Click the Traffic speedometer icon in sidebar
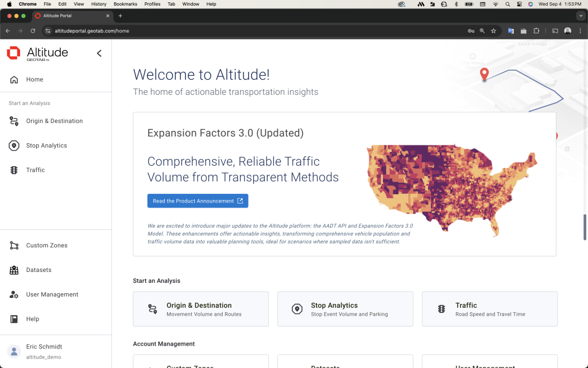This screenshot has height=368, width=588. [14, 170]
